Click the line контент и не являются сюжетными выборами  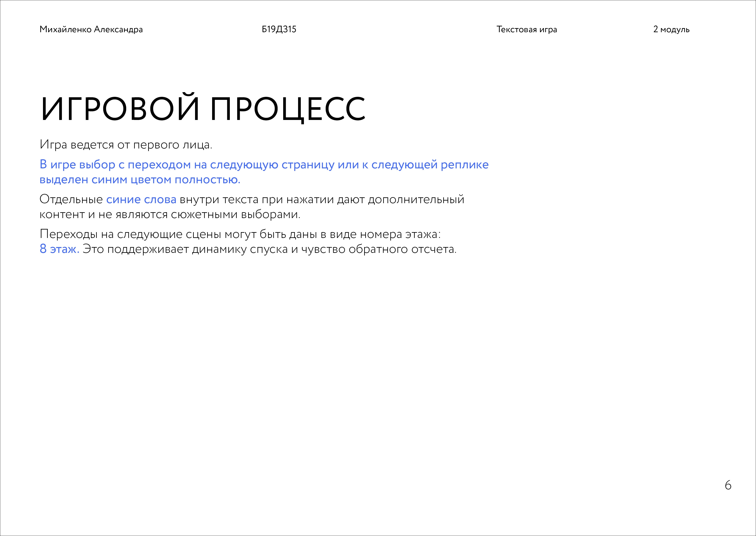(170, 215)
